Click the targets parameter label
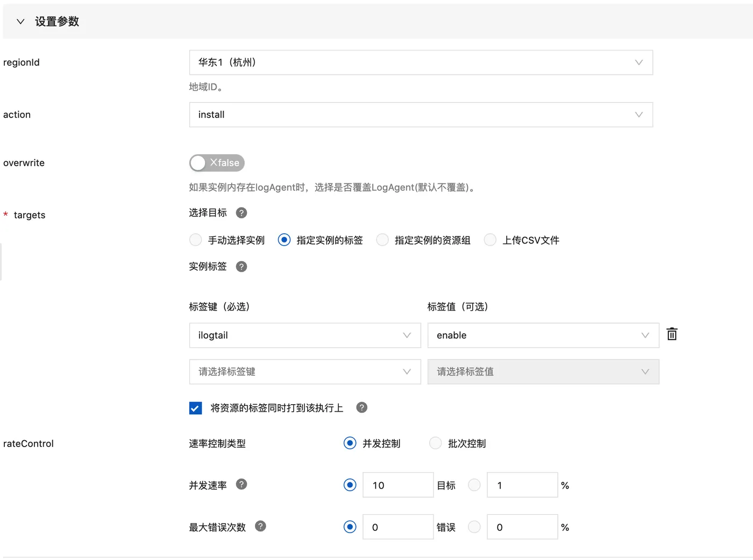Image resolution: width=753 pixels, height=560 pixels. [x=30, y=215]
